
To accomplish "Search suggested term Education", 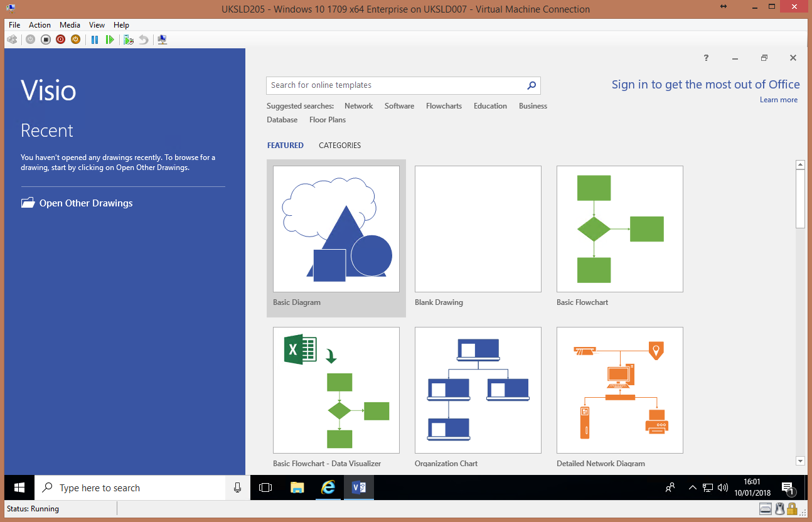I will coord(490,106).
